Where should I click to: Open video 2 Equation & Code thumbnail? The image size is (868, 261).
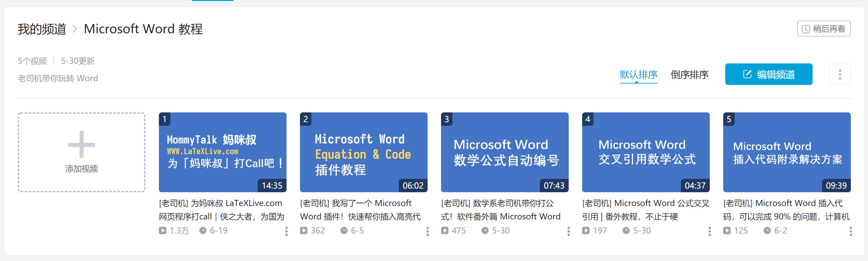pos(363,152)
